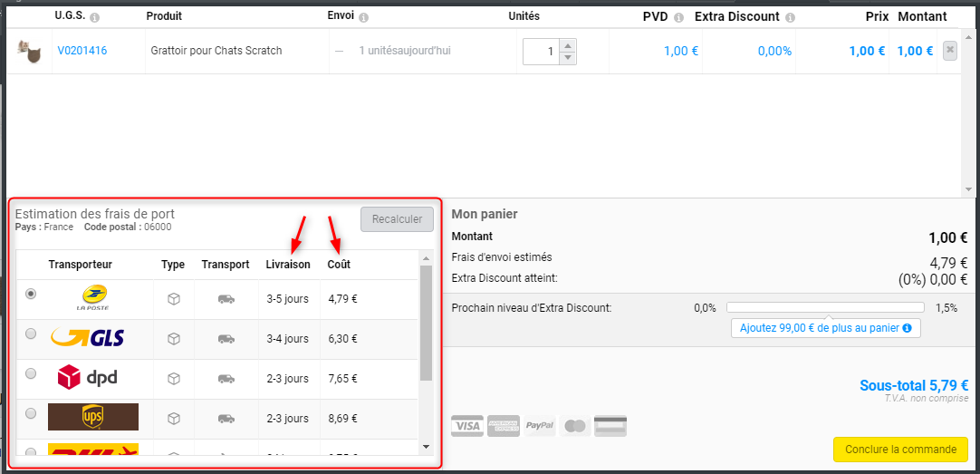The image size is (980, 474).
Task: Click the truck transport icon for UPS
Action: click(x=226, y=419)
